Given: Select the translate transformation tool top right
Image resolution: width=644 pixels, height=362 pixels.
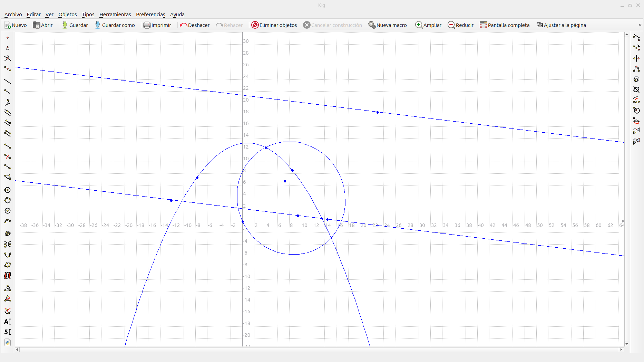Looking at the screenshot, I should pos(636,37).
